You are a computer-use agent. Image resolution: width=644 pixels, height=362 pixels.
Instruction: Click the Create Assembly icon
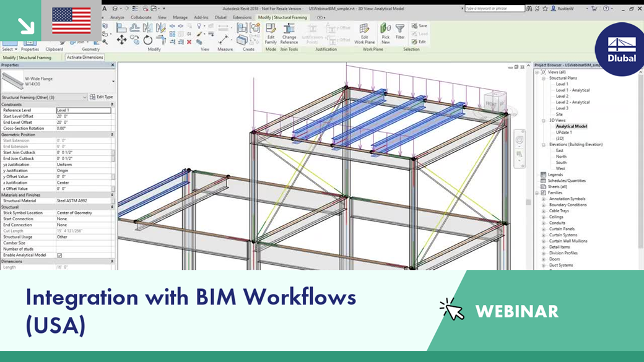tap(242, 28)
